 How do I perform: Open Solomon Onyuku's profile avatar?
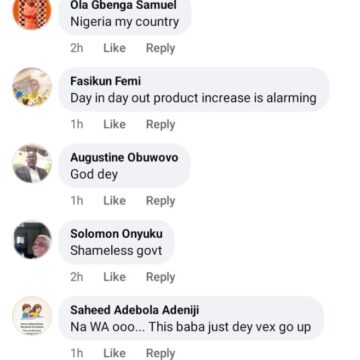32,240
